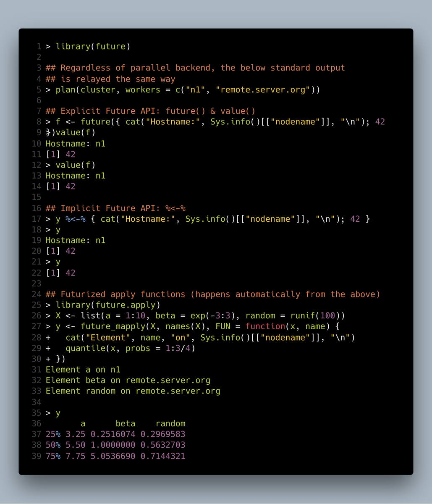Click the '%<-%' operator on line 17
This screenshot has height=504, width=432.
tap(76, 219)
